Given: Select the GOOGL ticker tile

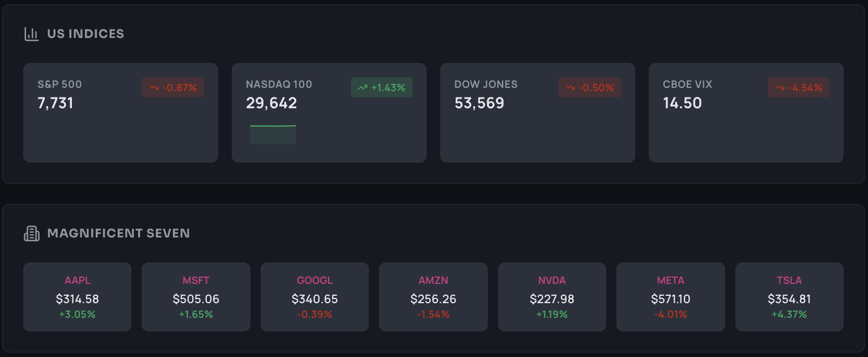Looking at the screenshot, I should click(314, 297).
